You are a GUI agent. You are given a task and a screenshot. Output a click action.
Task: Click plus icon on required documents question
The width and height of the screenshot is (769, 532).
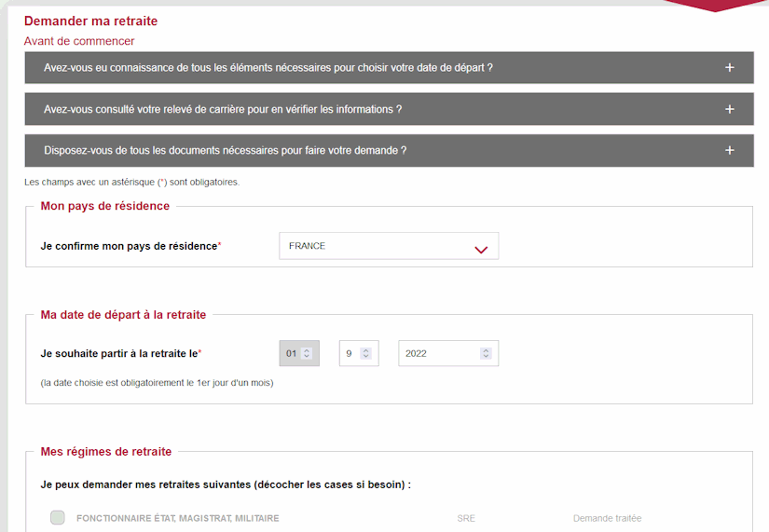click(x=729, y=150)
